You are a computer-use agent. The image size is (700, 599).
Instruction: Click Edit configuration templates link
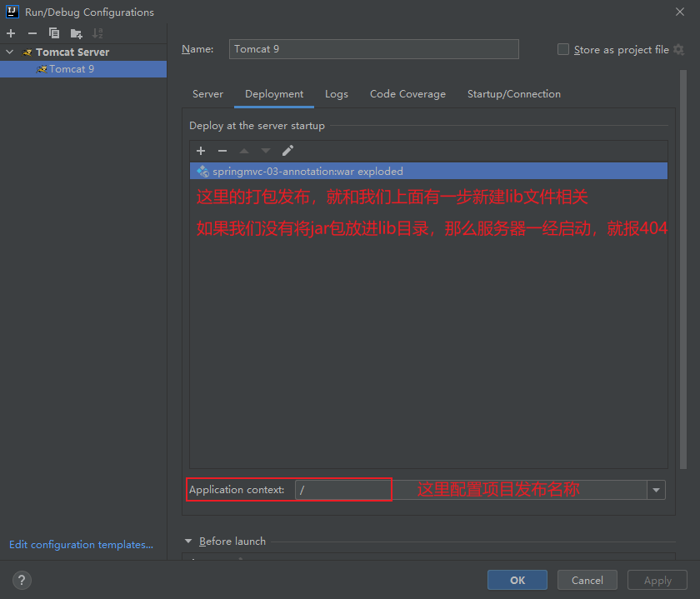[80, 544]
